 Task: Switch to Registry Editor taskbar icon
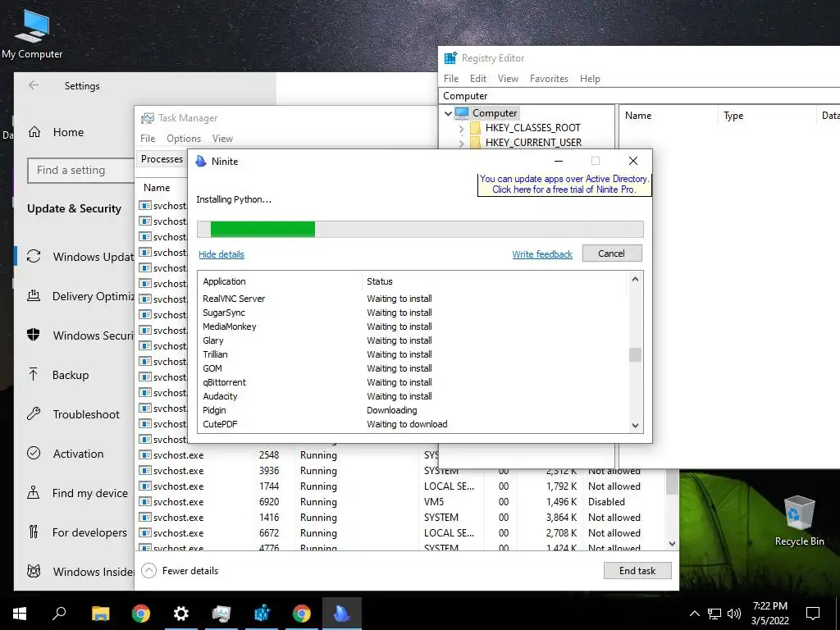[262, 614]
